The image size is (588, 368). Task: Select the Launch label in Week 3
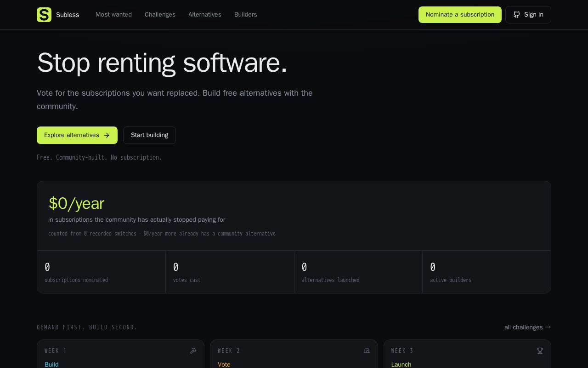(x=401, y=364)
